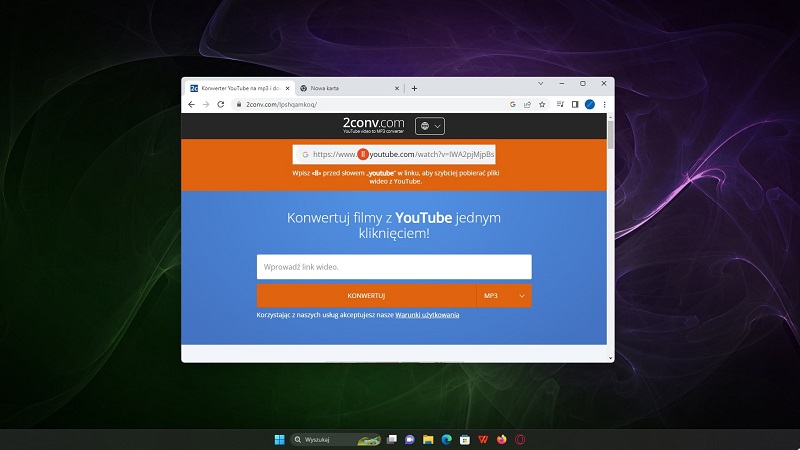Show the browser side panel
800x450 pixels.
coord(575,105)
